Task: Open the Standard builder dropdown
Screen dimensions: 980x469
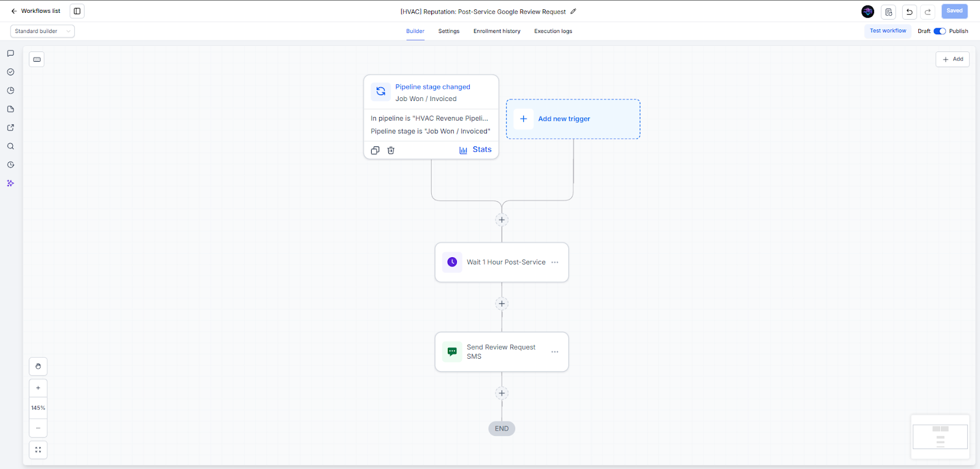Action: [x=42, y=31]
